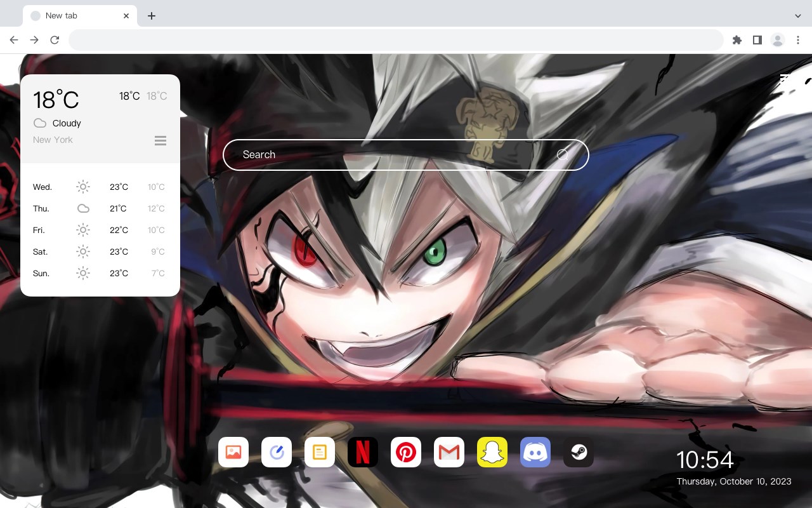Select the Wed. forecast row

(100, 187)
